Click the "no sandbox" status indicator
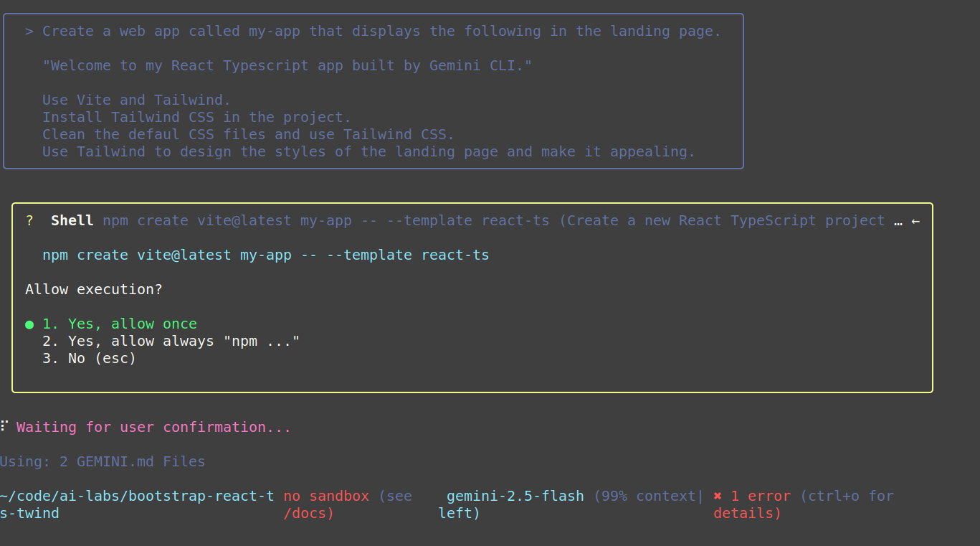 coord(326,496)
